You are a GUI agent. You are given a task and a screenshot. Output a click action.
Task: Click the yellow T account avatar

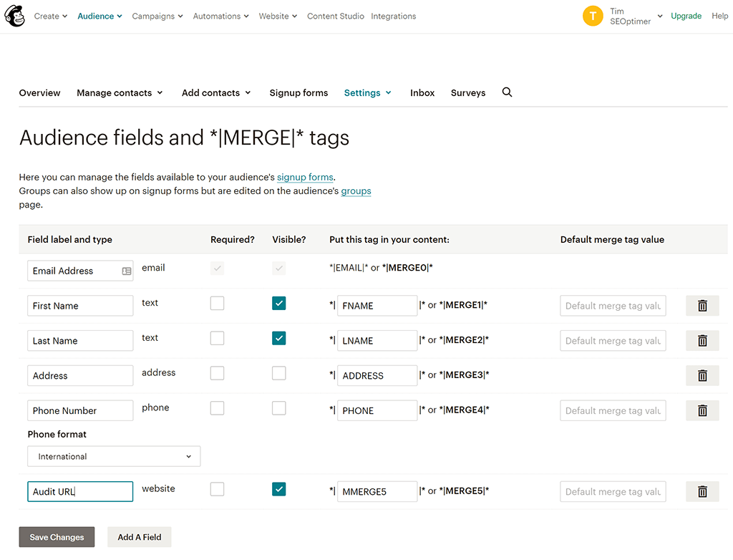(x=593, y=16)
